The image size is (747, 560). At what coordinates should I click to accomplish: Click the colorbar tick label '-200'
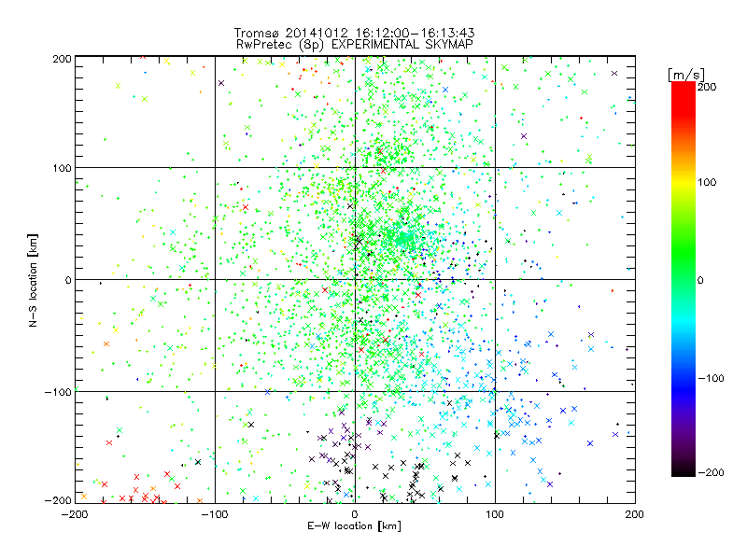click(x=711, y=472)
